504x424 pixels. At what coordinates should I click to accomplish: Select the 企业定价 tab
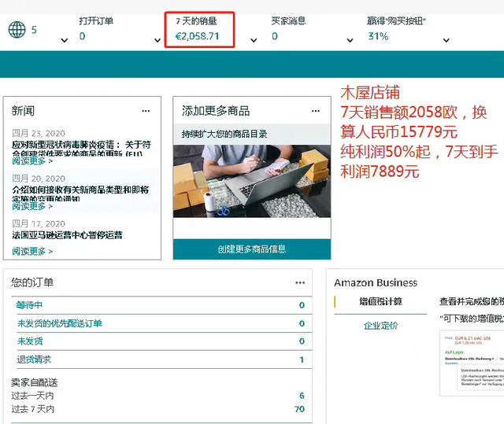pyautogui.click(x=380, y=326)
